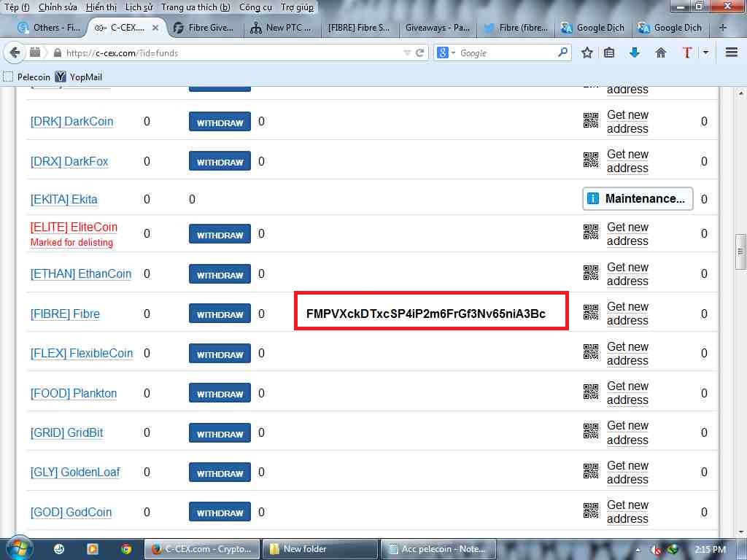Switch to the Fibre Twitter tab
The image size is (747, 560).
[516, 28]
